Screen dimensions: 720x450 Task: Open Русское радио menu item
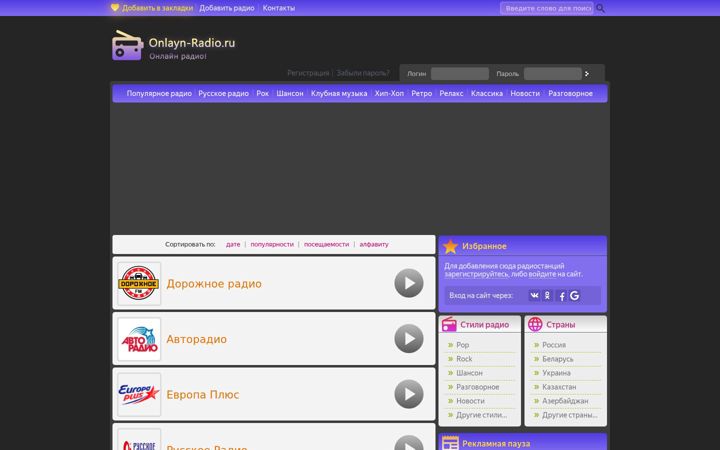point(224,93)
